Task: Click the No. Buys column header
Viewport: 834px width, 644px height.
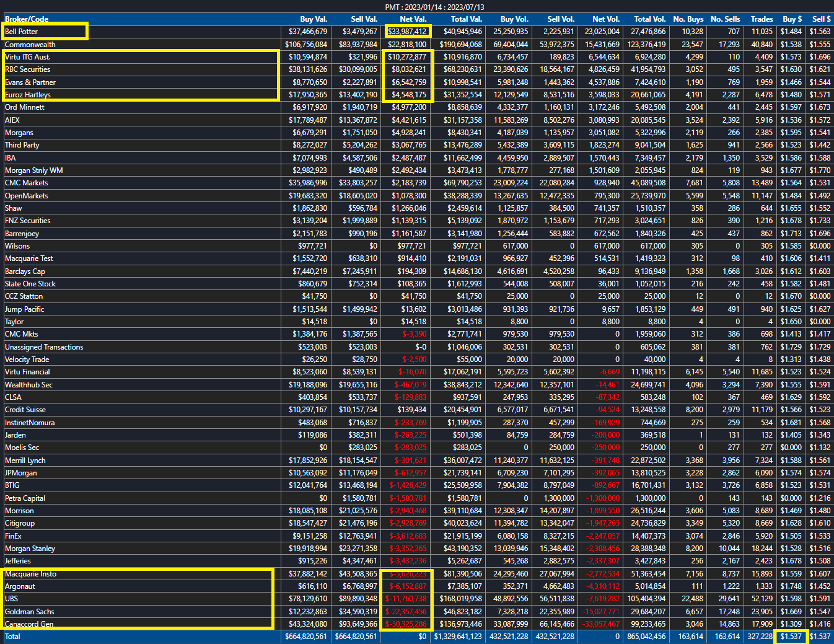Action: [x=688, y=19]
